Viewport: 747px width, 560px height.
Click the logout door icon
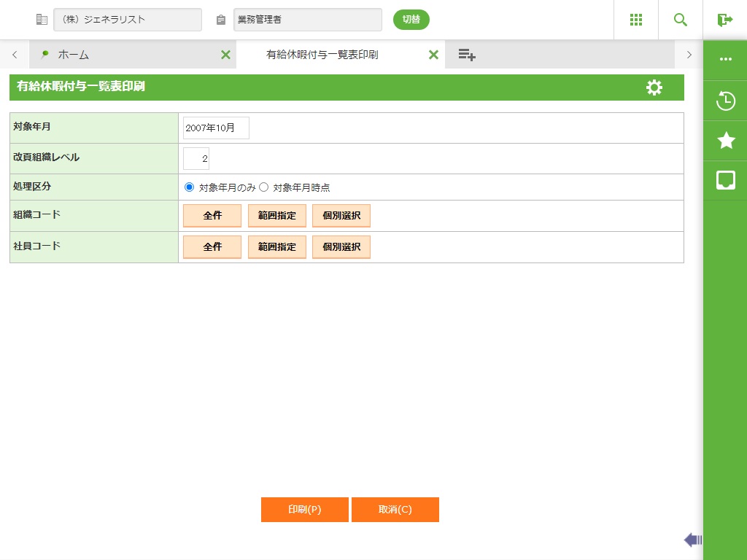pyautogui.click(x=725, y=20)
